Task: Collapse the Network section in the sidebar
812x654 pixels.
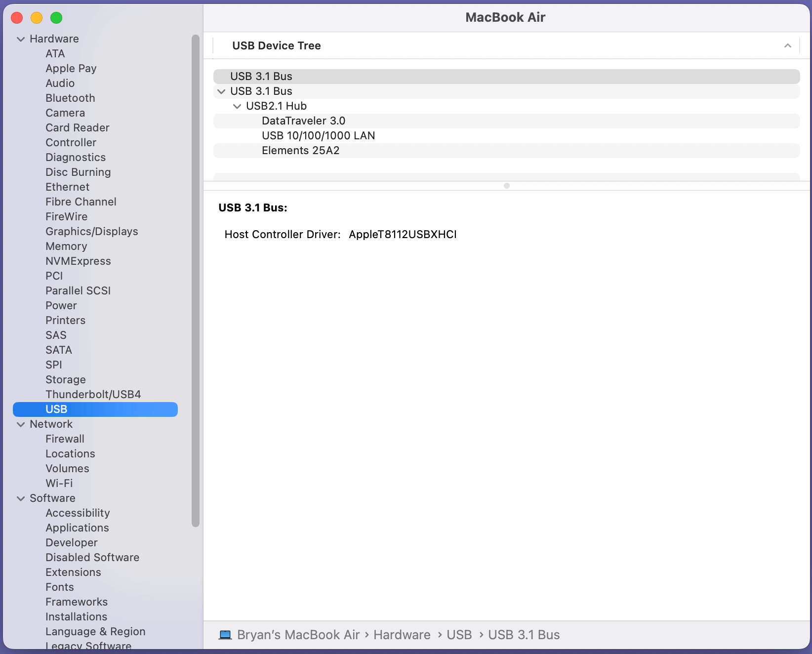Action: 21,424
